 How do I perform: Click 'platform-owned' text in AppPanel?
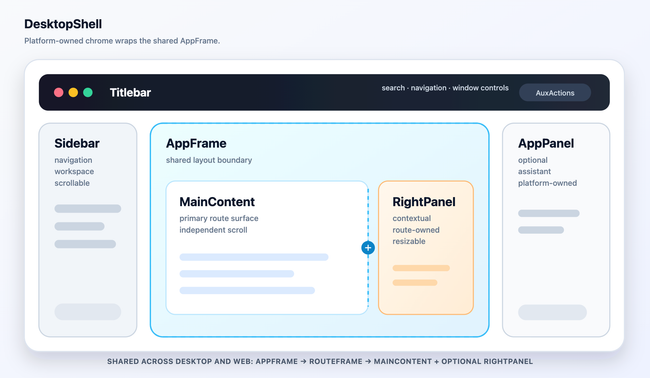pyautogui.click(x=547, y=183)
